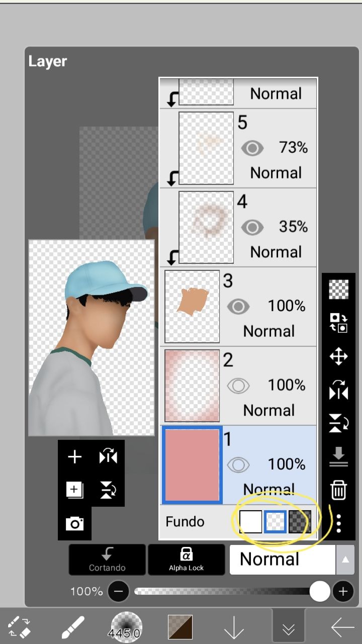Screen dimensions: 362x644
Task: Tap the single down arrow icon
Action: coord(233,627)
